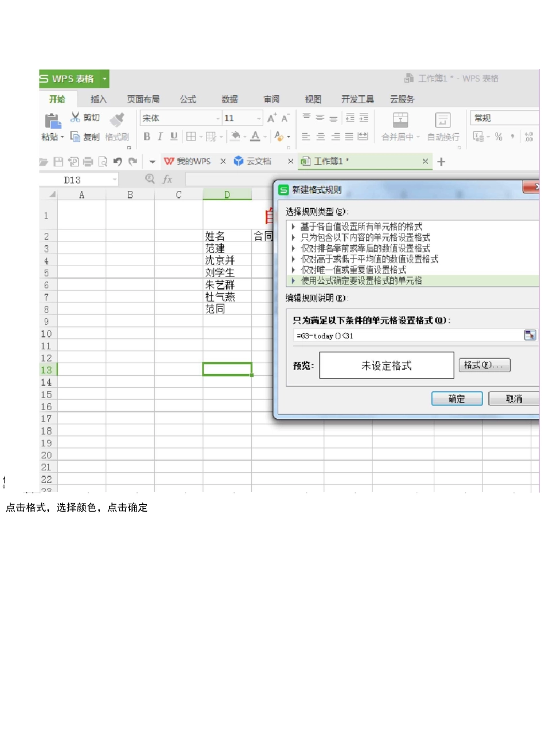This screenshot has width=545, height=756.
Task: Click the formula input field =G3-today()<31
Action: pos(407,336)
